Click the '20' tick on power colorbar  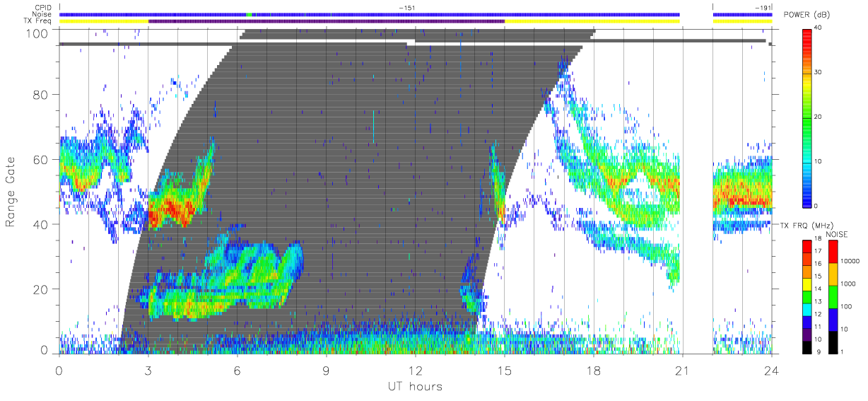[x=819, y=117]
